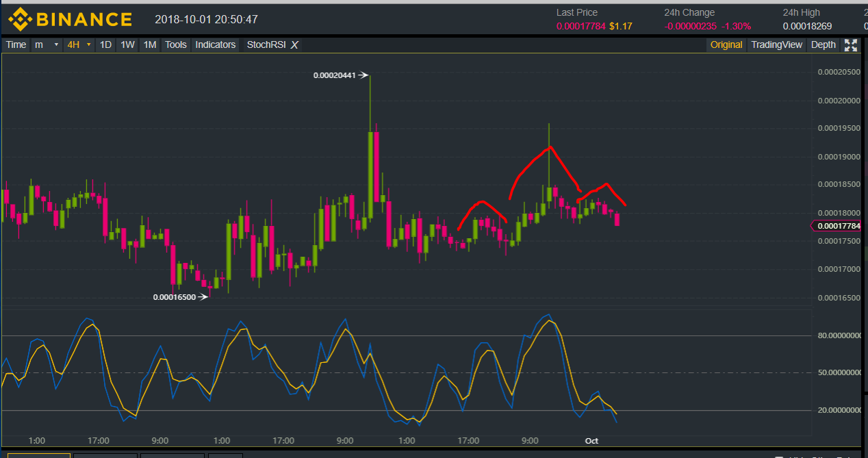
Task: Choose the 1M timeframe
Action: point(149,45)
